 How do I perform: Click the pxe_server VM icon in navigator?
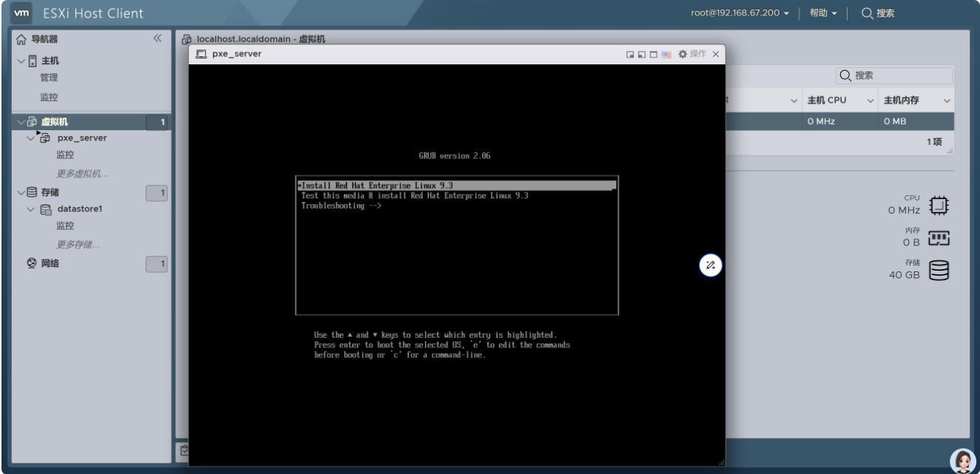pyautogui.click(x=44, y=138)
